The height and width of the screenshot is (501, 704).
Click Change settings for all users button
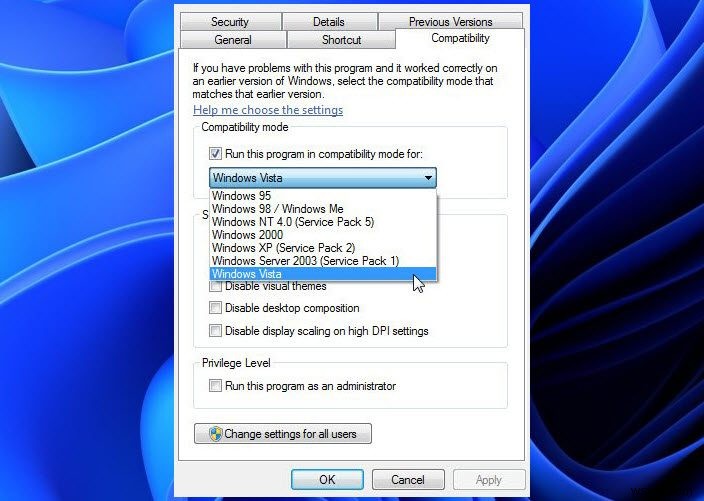coord(283,434)
